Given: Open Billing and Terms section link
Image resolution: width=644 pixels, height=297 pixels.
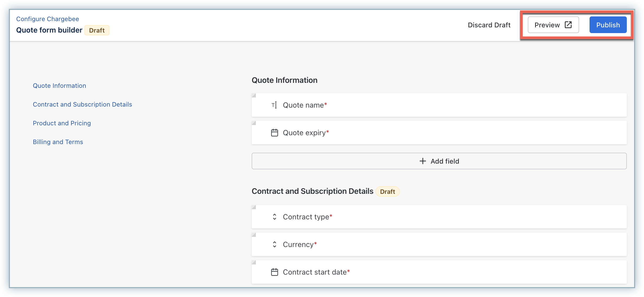Looking at the screenshot, I should click(x=58, y=142).
